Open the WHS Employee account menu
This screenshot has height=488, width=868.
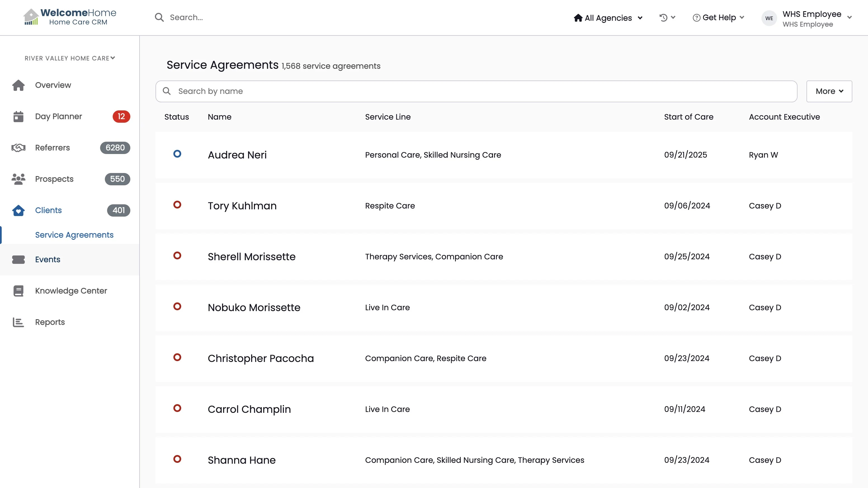pyautogui.click(x=812, y=18)
